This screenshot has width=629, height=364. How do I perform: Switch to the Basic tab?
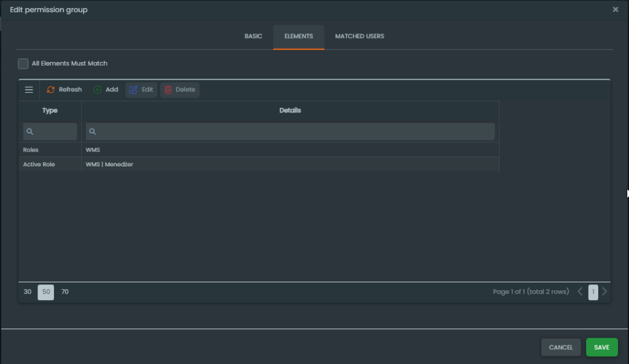253,36
